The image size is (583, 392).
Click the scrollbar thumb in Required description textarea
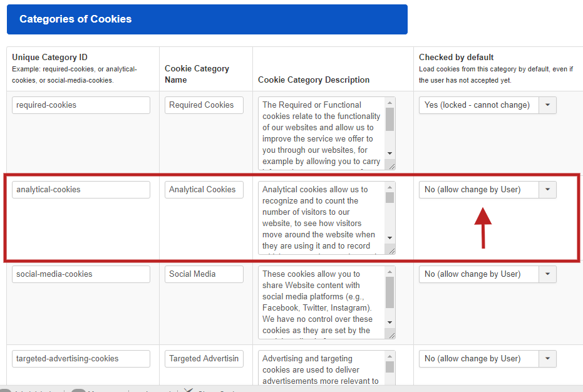coord(390,120)
